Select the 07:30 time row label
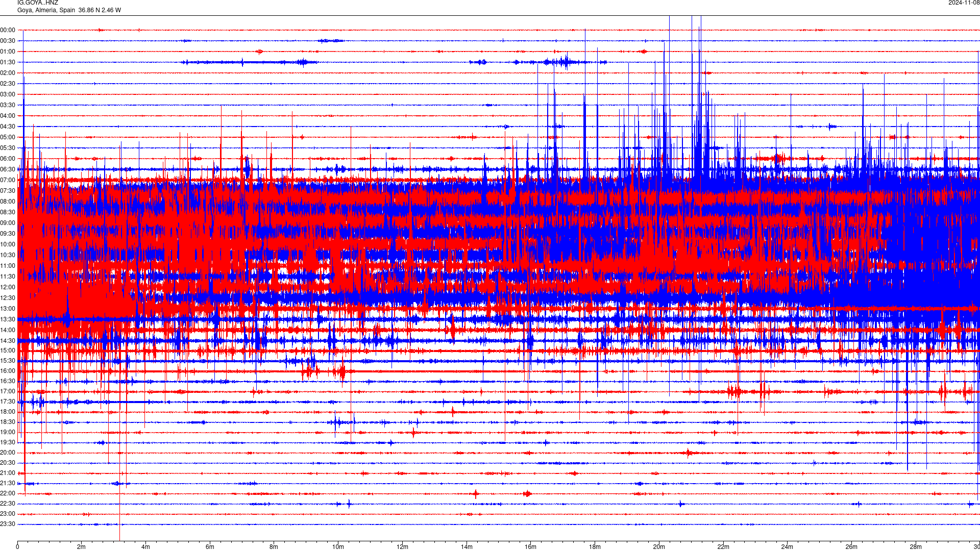The image size is (980, 551). [x=8, y=191]
